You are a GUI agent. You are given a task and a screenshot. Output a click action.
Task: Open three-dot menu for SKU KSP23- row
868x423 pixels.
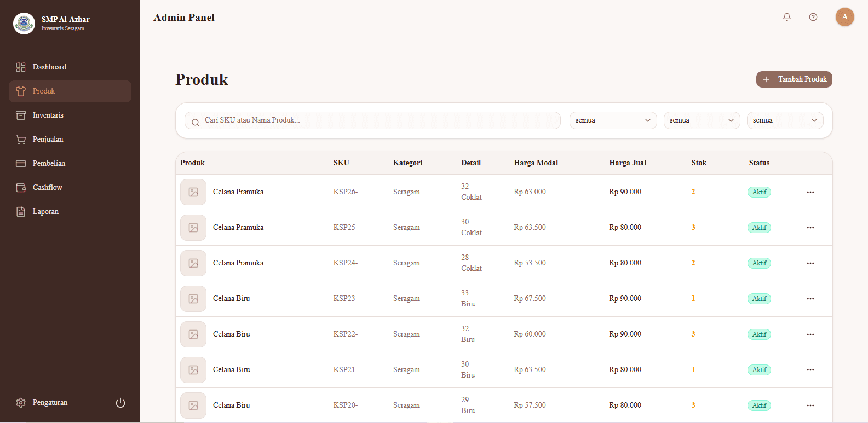pyautogui.click(x=810, y=299)
